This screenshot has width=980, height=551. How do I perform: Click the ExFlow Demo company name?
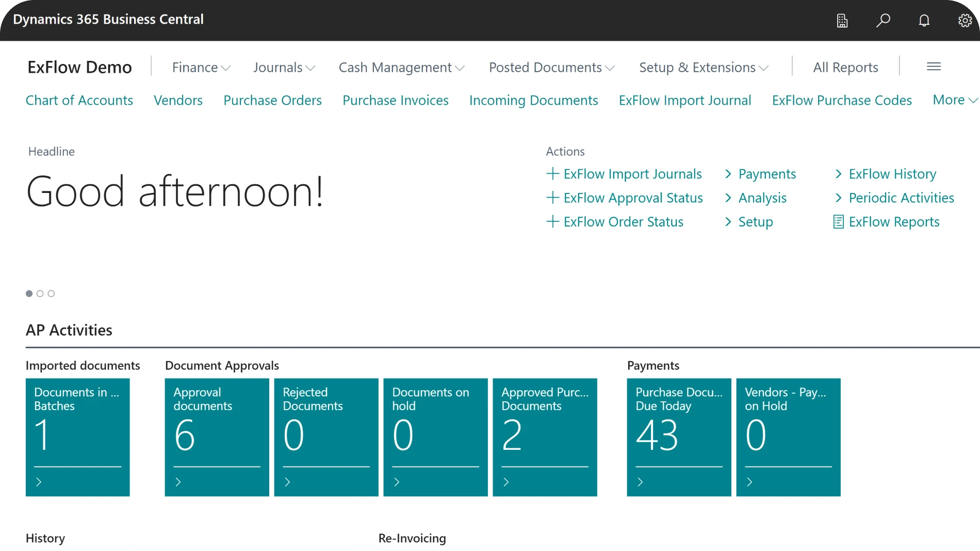tap(79, 67)
